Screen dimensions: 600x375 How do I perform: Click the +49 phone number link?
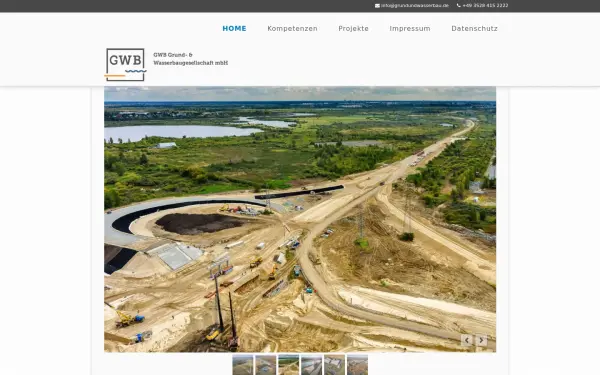[485, 6]
